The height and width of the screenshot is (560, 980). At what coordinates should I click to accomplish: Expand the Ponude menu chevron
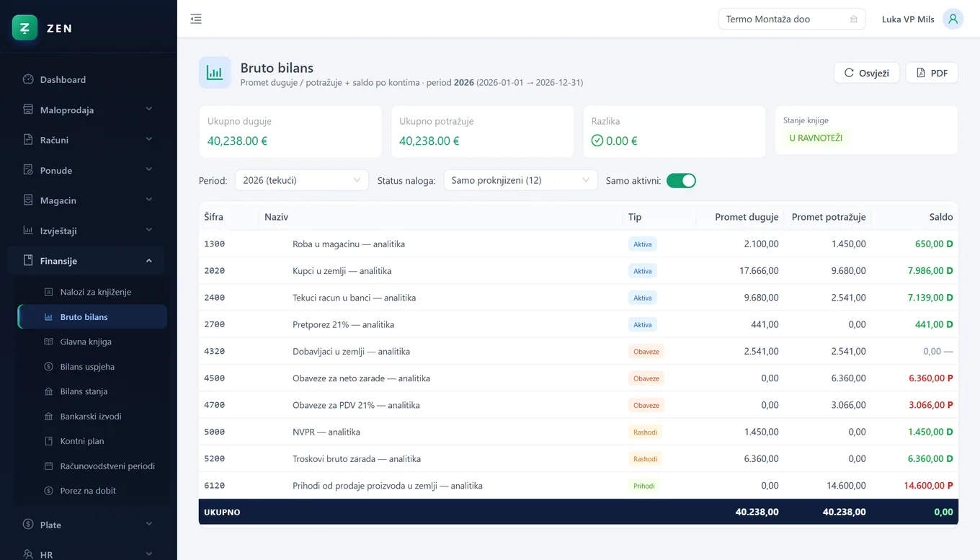[149, 170]
